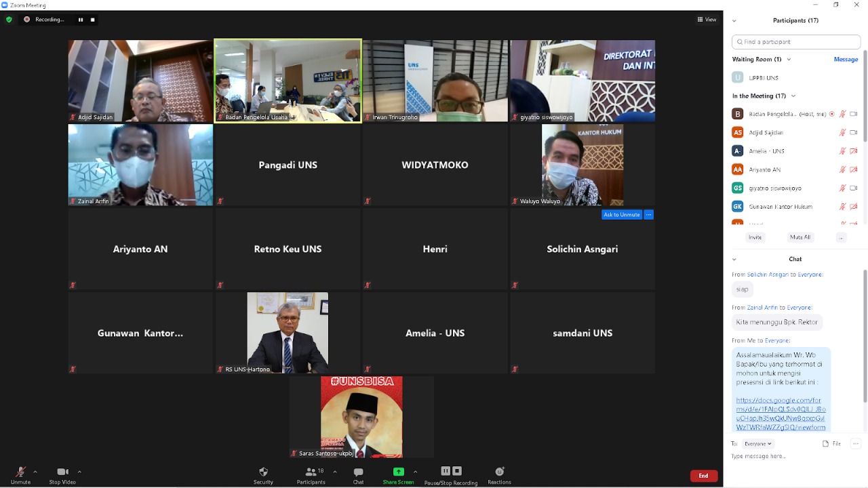The image size is (868, 488).
Task: Click the Badan Pengelola host avatar
Action: [738, 114]
